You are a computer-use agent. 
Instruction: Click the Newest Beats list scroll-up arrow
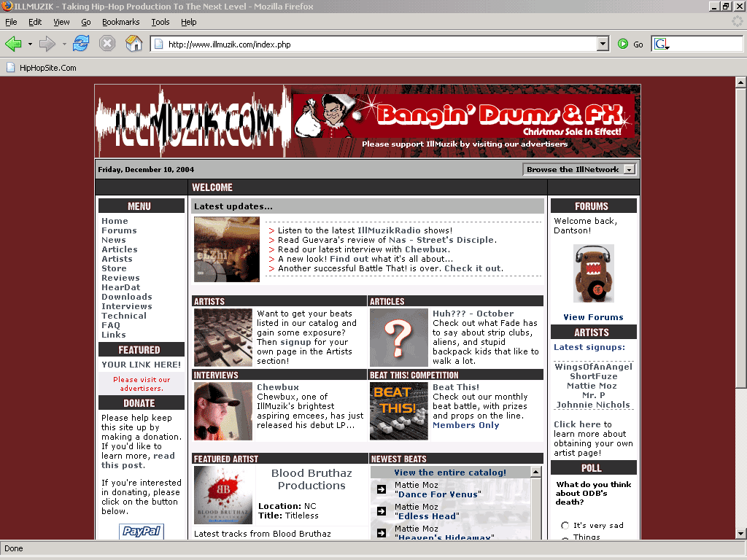click(536, 472)
